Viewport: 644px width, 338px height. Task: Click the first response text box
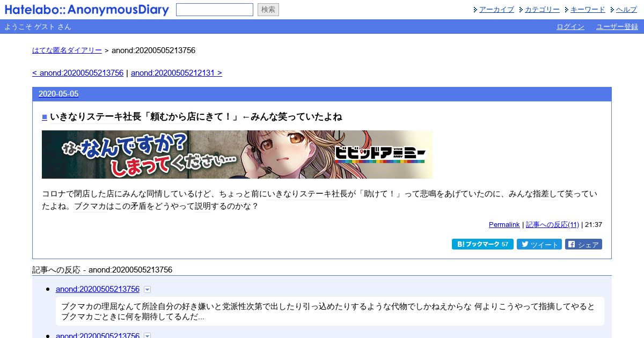[330, 311]
